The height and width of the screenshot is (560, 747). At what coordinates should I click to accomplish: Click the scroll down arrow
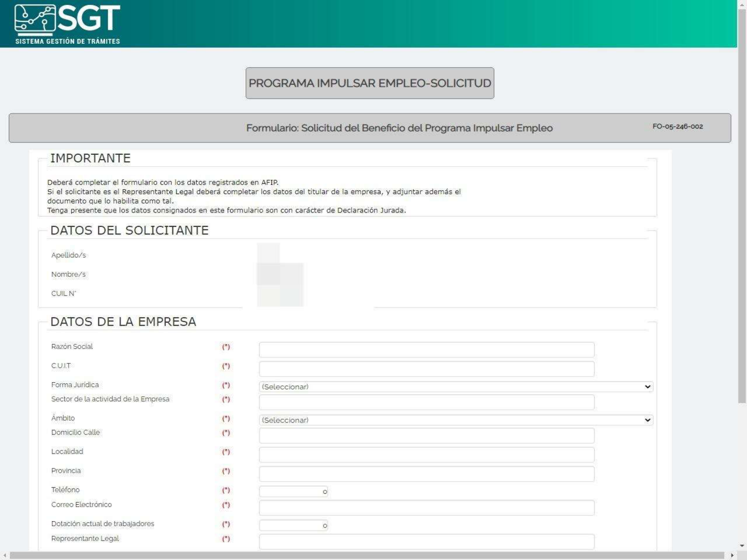pos(742,546)
